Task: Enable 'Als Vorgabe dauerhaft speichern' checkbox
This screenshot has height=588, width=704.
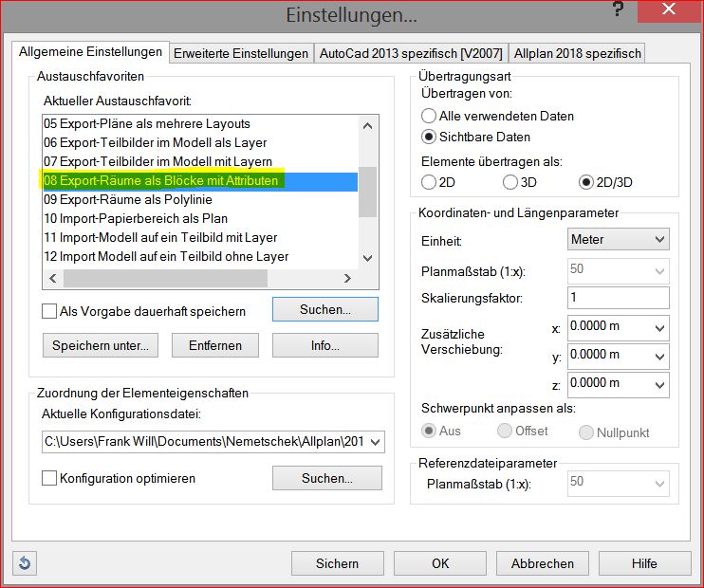Action: pyautogui.click(x=50, y=311)
